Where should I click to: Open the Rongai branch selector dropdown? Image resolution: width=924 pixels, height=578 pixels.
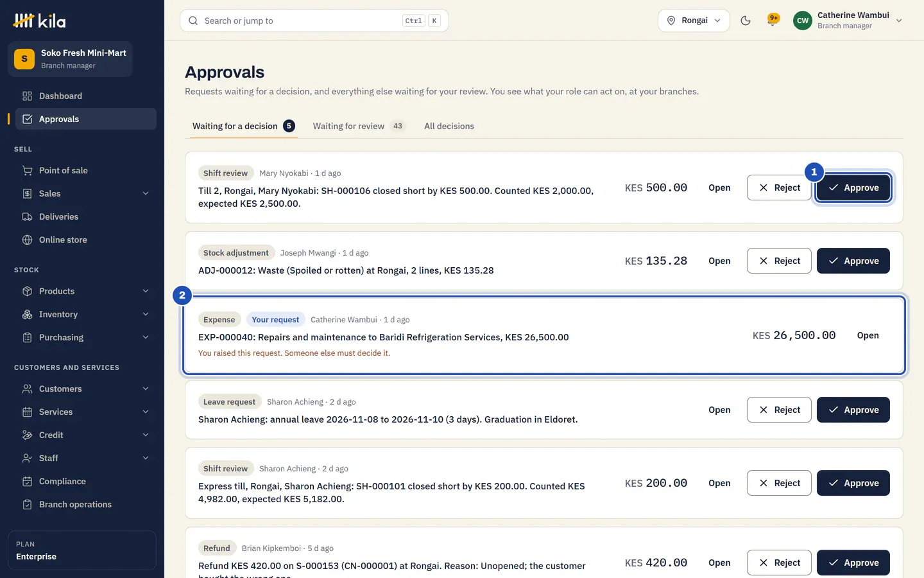click(x=694, y=21)
